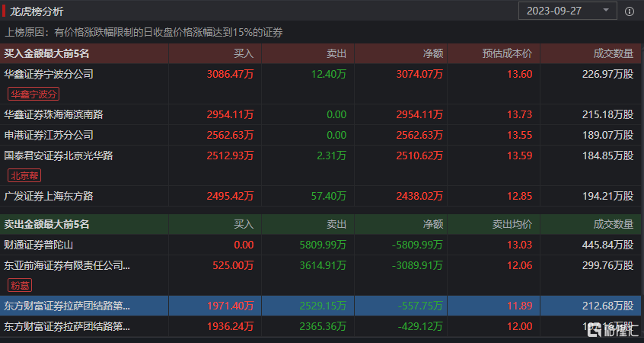Click the 北京帮 tag
The width and height of the screenshot is (644, 343).
coord(24,175)
